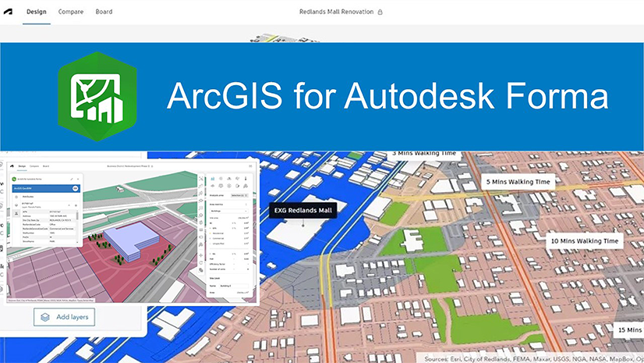
Task: Open the Compare tab in the top bar
Action: (71, 12)
